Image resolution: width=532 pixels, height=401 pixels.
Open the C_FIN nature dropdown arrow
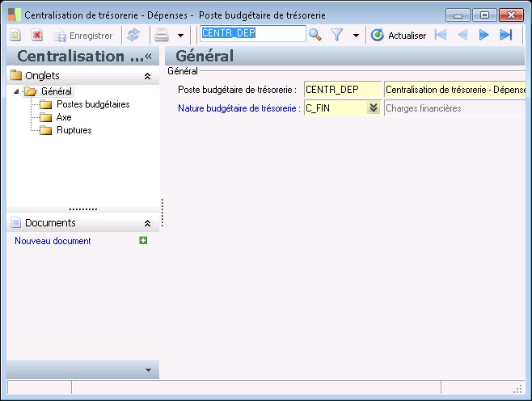374,108
